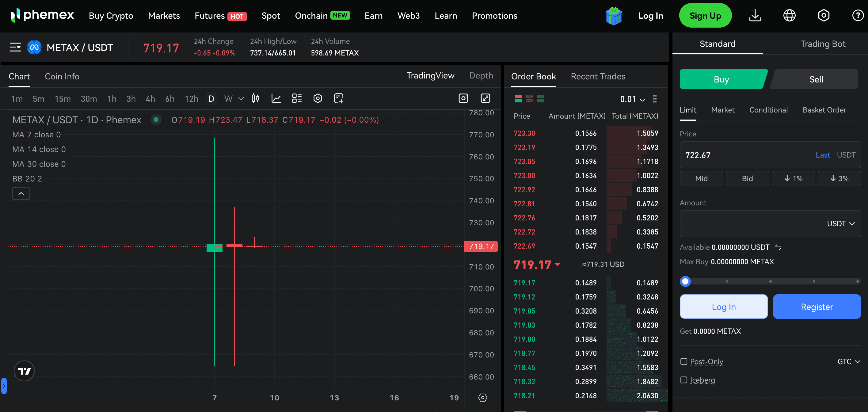
Task: Click the amount slider handle
Action: (685, 281)
